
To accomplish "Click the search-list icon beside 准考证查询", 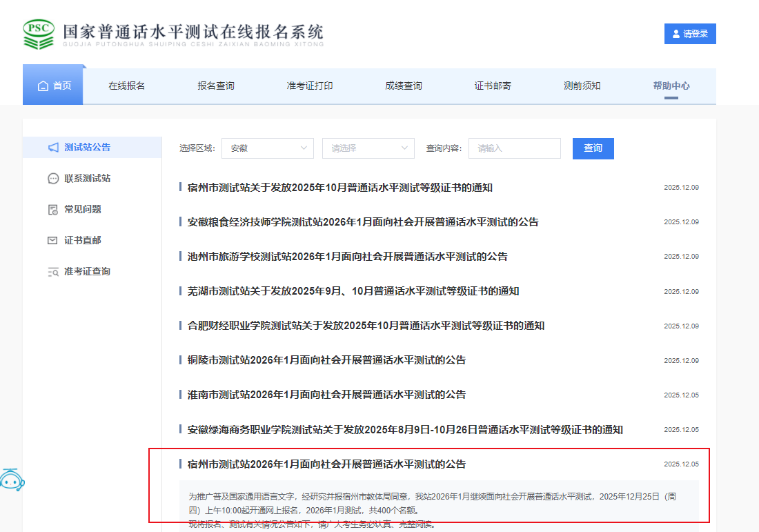I will 53,272.
